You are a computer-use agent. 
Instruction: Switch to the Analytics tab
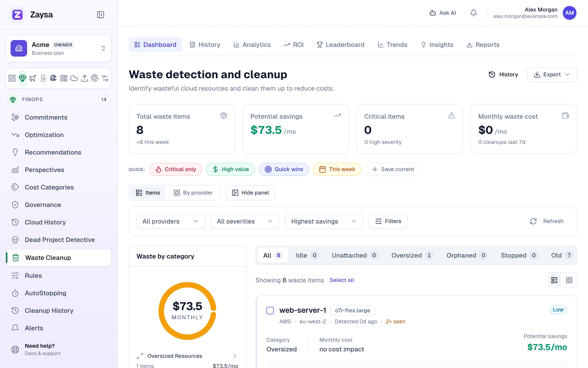252,45
